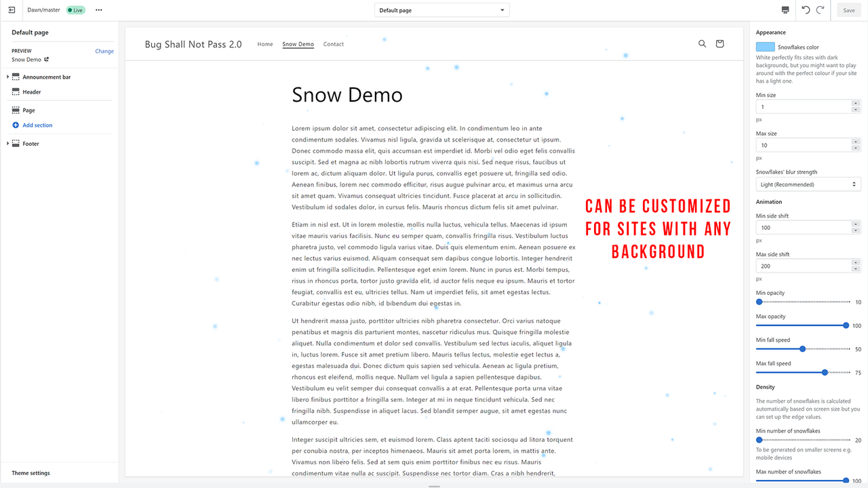Expand the Announcement bar section
The image size is (868, 488).
7,77
